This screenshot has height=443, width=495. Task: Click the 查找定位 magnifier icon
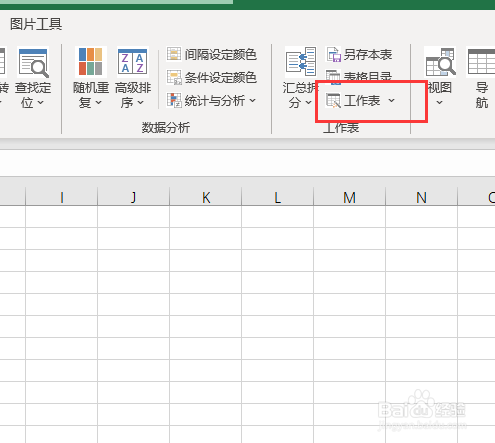point(33,62)
